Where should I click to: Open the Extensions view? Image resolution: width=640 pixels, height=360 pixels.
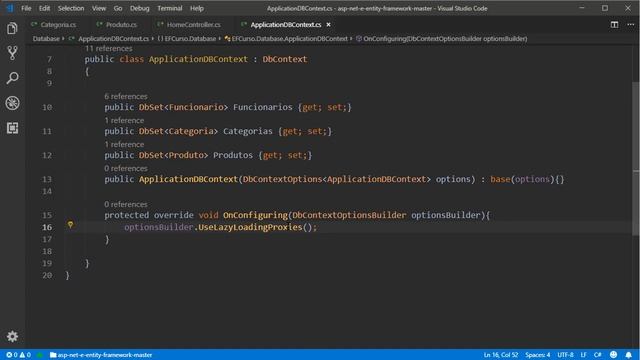12,128
